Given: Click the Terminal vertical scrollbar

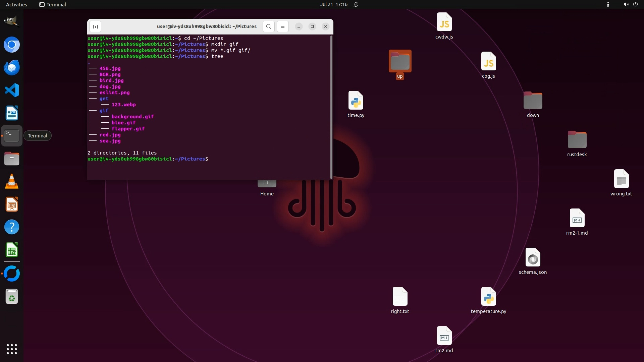Looking at the screenshot, I should pos(331,107).
